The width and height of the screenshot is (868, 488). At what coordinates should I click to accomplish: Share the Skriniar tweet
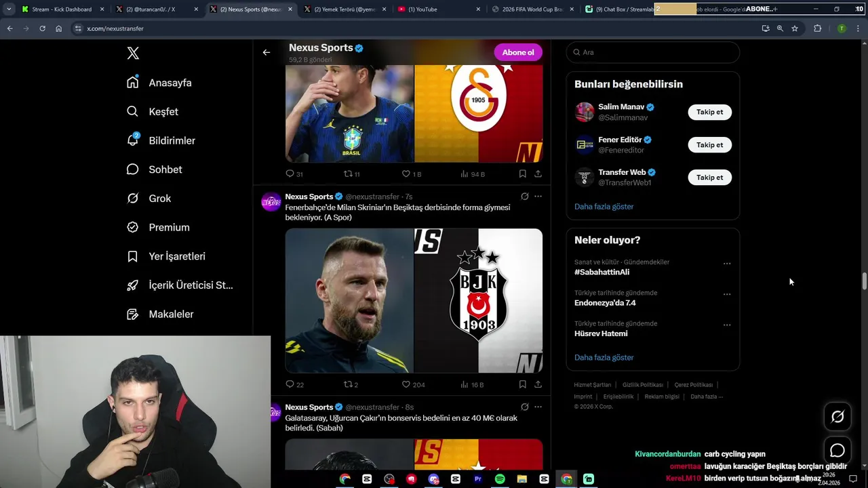(x=538, y=384)
